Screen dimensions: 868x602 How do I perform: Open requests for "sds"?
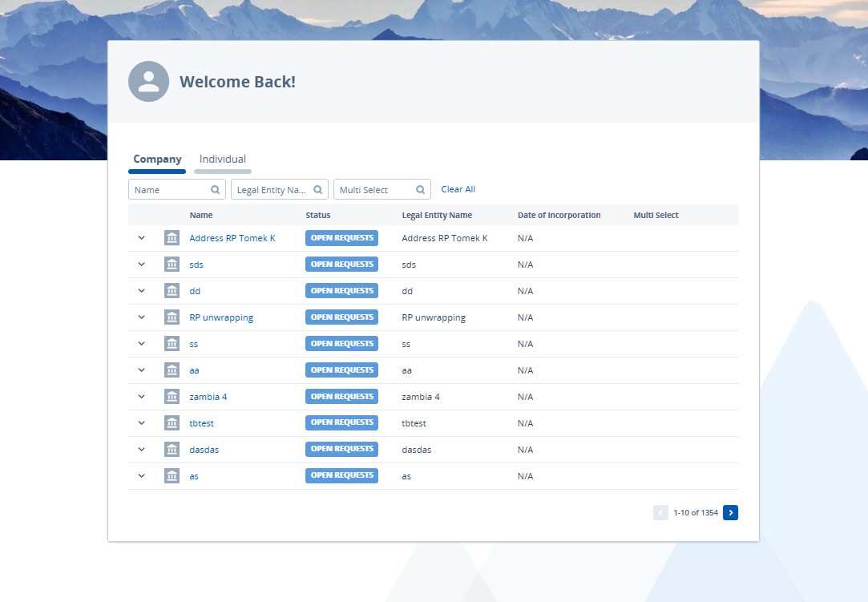(341, 264)
